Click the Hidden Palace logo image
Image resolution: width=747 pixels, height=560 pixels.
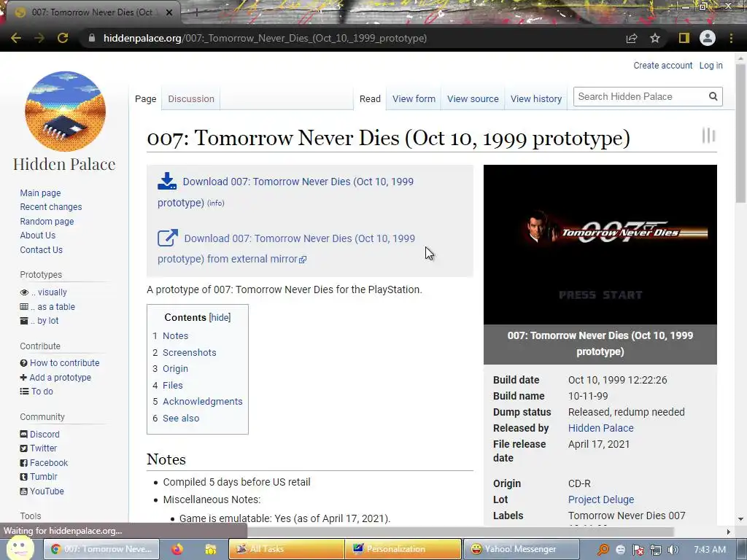[65, 112]
